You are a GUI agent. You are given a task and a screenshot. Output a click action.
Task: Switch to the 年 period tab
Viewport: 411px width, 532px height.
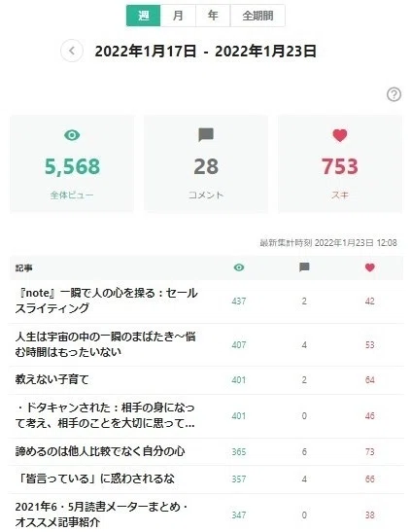(213, 16)
